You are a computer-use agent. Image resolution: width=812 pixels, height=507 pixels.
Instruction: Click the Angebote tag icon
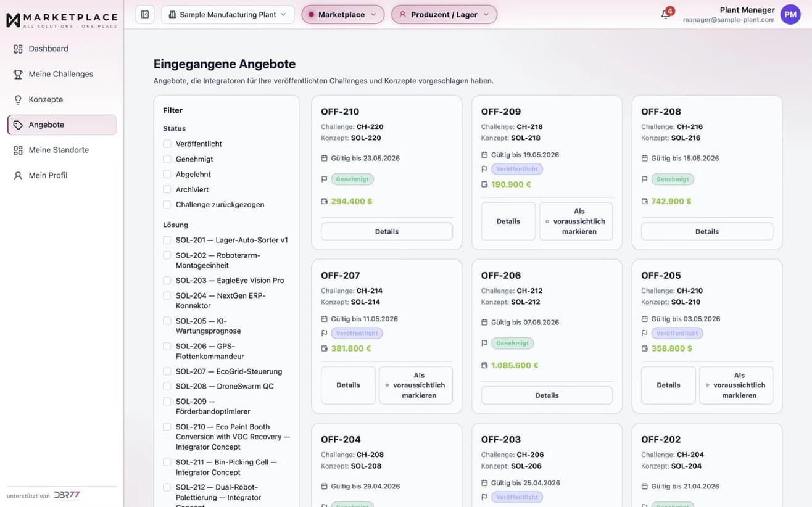18,125
